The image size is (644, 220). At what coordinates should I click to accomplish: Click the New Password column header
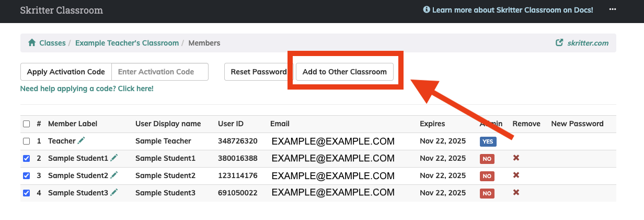[577, 124]
